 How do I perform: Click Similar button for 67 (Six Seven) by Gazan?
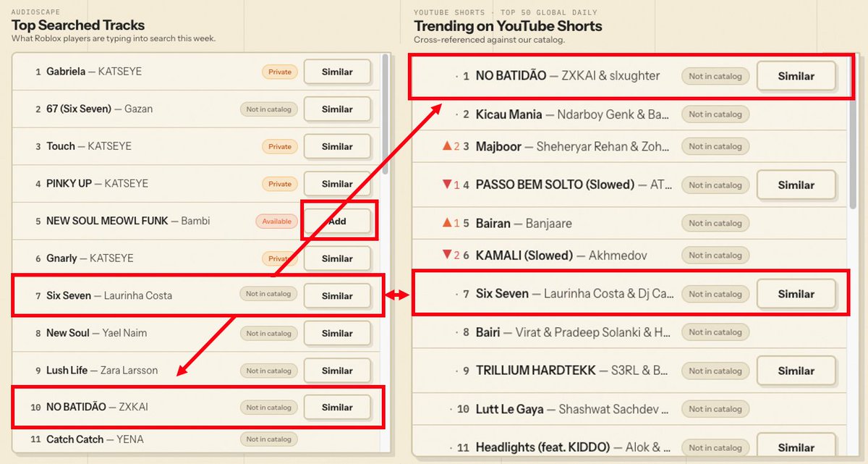click(x=337, y=109)
